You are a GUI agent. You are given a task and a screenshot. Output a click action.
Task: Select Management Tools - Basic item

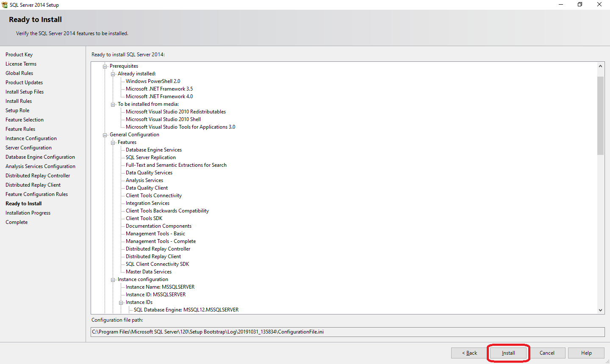pyautogui.click(x=155, y=234)
